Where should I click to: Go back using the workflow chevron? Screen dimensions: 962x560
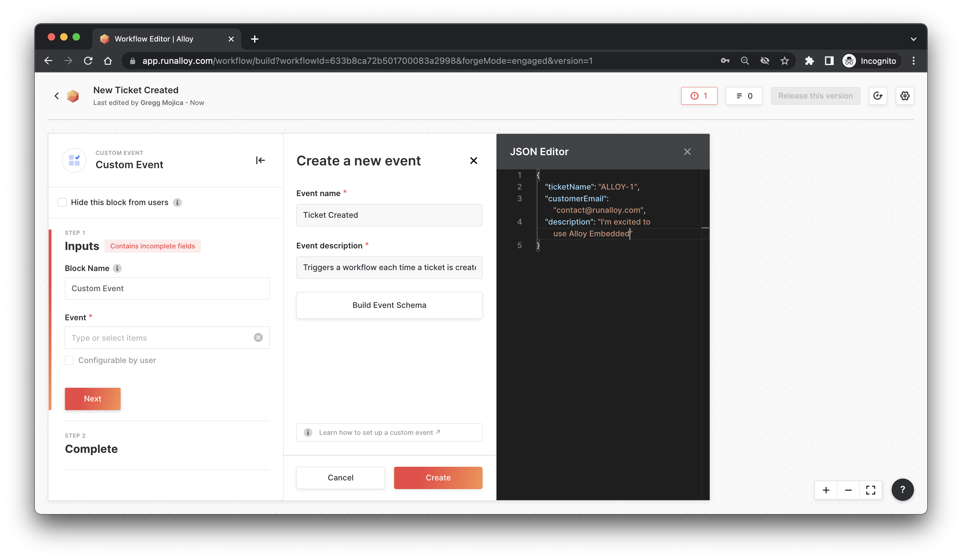coord(57,96)
